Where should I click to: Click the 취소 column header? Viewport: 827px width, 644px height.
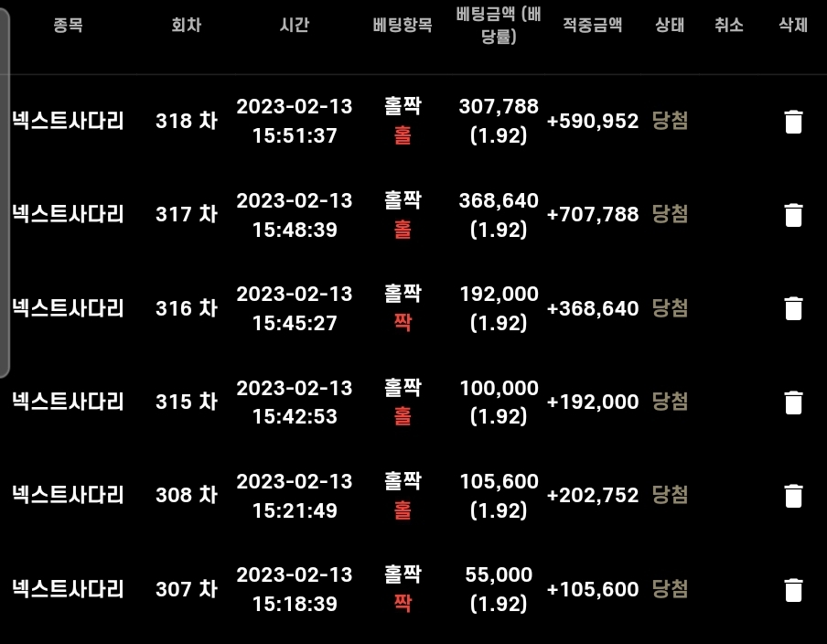pos(729,25)
